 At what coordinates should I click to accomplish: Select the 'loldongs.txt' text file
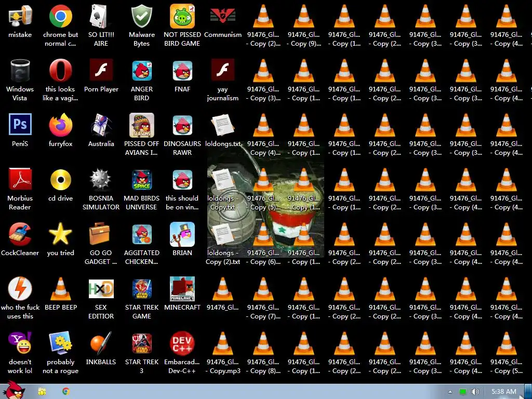pyautogui.click(x=222, y=125)
